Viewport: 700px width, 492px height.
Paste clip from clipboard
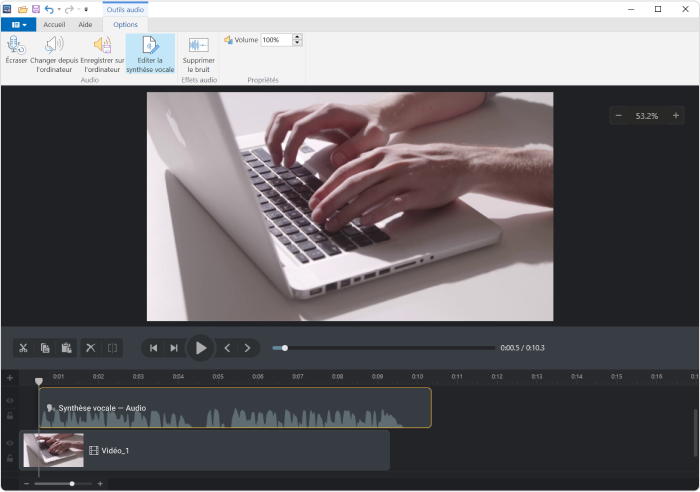67,348
